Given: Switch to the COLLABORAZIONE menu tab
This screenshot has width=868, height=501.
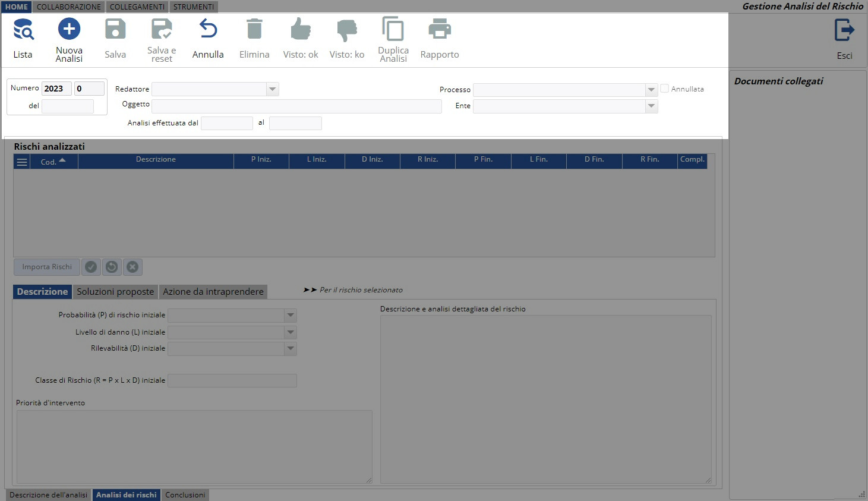Looking at the screenshot, I should [69, 7].
